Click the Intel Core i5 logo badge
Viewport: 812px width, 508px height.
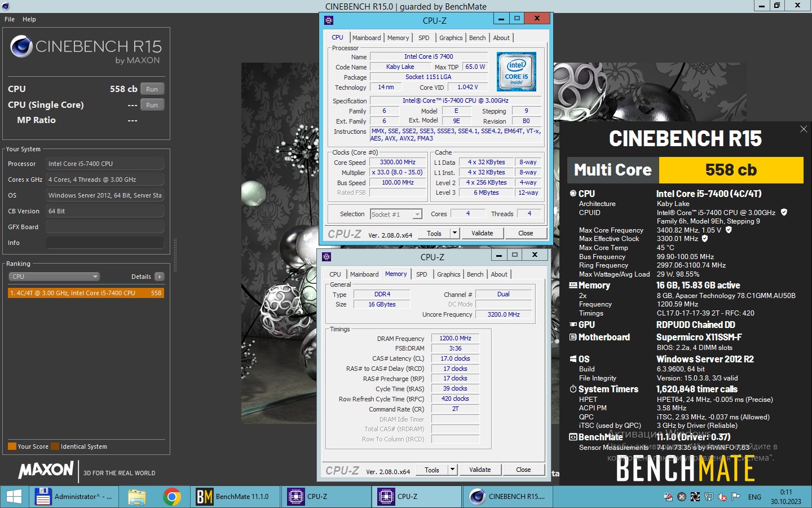[517, 72]
